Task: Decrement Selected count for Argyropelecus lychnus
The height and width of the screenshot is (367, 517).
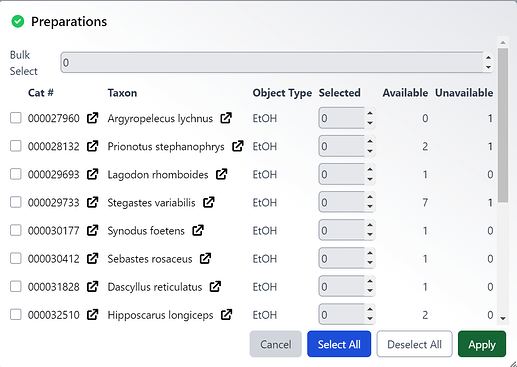Action: click(370, 123)
